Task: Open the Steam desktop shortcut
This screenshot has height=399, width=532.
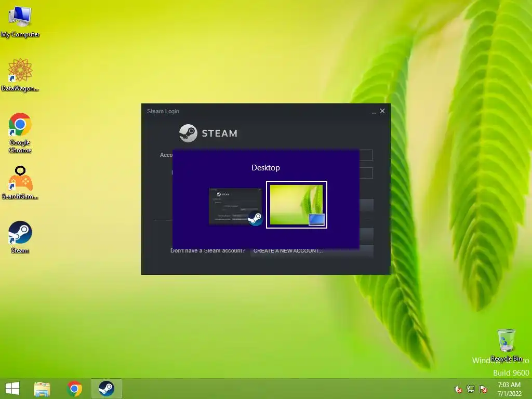Action: 20,237
